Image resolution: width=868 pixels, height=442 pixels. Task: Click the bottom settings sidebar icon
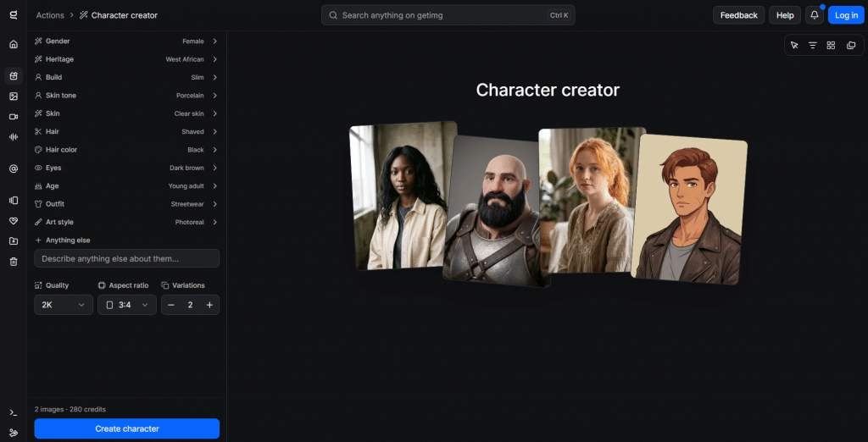[14, 433]
